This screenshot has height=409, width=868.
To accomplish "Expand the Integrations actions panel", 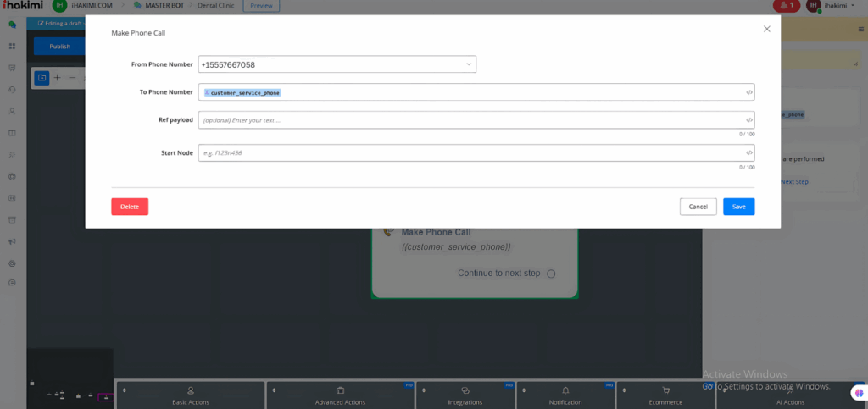I will pos(465,395).
